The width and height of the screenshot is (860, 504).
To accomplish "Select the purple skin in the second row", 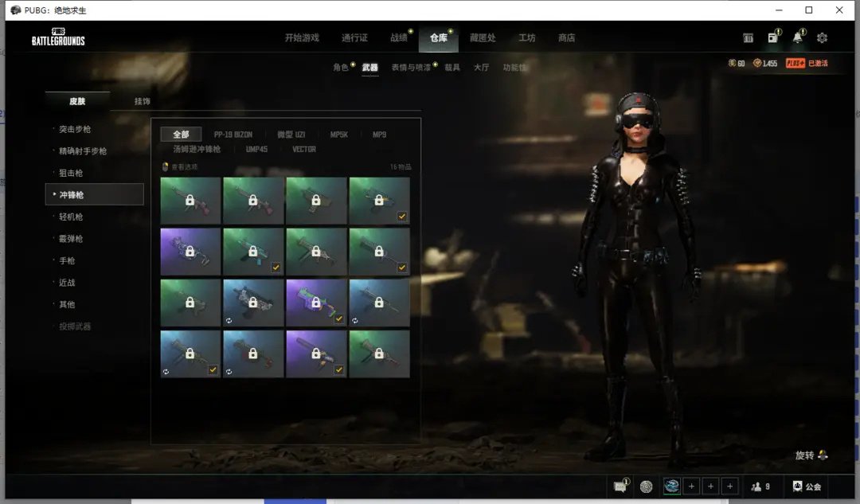I will pos(190,252).
